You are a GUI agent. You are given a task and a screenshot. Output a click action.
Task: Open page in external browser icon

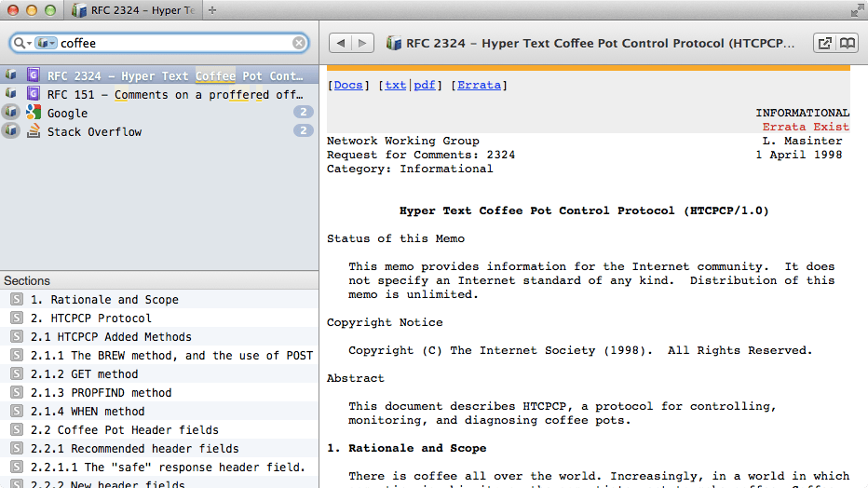825,43
